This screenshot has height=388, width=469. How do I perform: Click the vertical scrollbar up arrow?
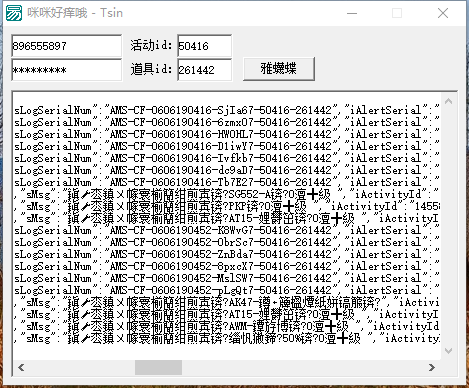point(449,101)
